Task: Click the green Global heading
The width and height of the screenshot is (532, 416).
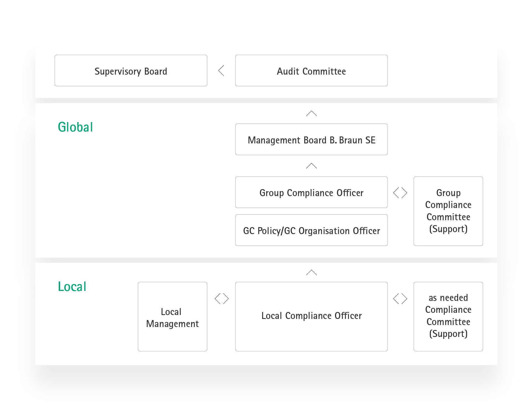Action: (x=75, y=127)
